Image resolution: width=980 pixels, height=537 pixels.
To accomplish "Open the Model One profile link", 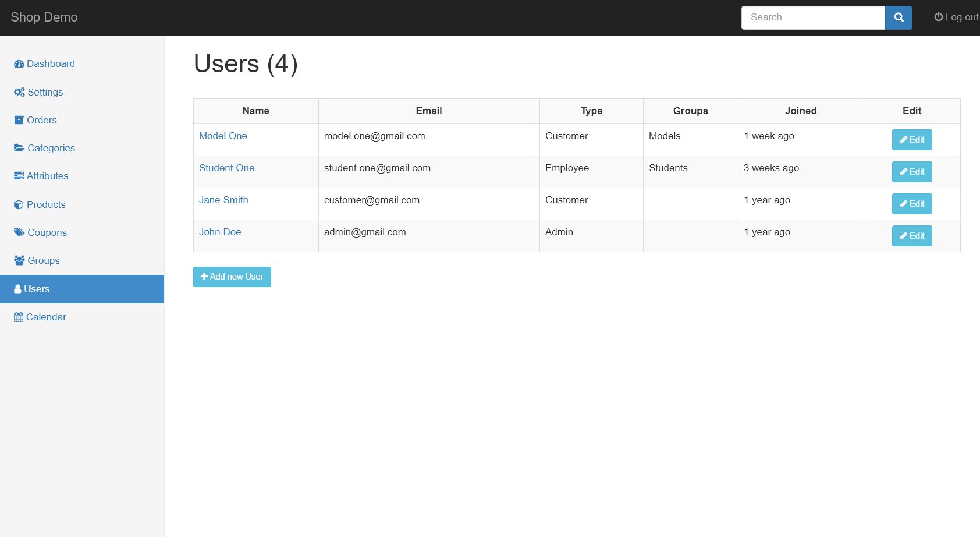I will [223, 136].
